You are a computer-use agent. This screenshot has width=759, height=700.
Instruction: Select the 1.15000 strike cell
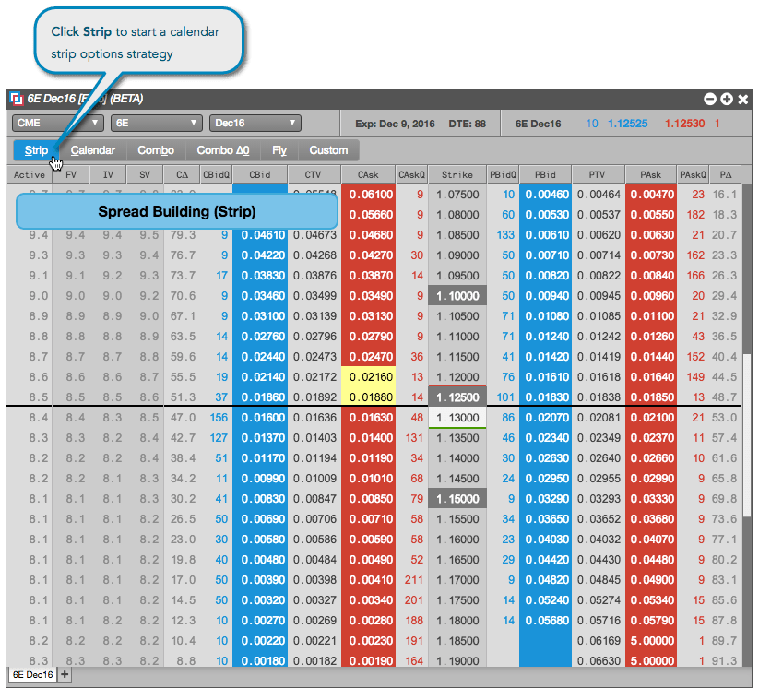pyautogui.click(x=457, y=499)
